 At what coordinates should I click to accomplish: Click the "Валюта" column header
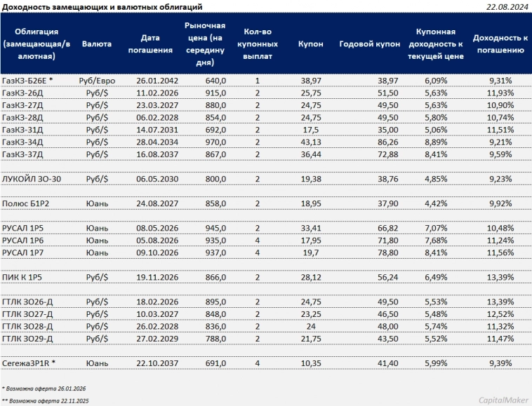[96, 43]
